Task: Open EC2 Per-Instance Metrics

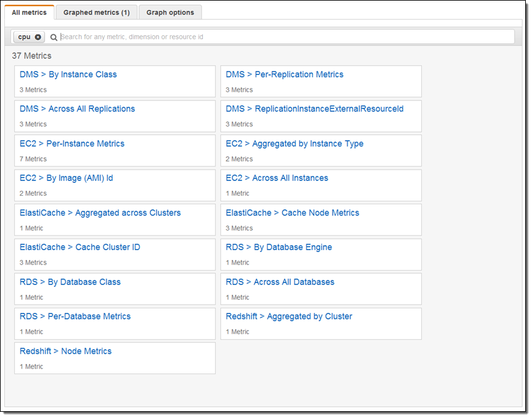Action: pyautogui.click(x=72, y=144)
